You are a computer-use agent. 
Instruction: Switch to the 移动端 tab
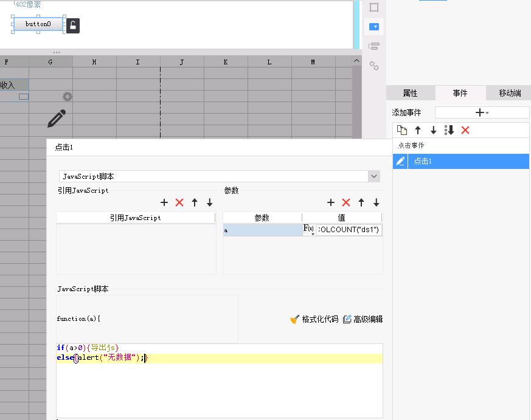(x=510, y=93)
